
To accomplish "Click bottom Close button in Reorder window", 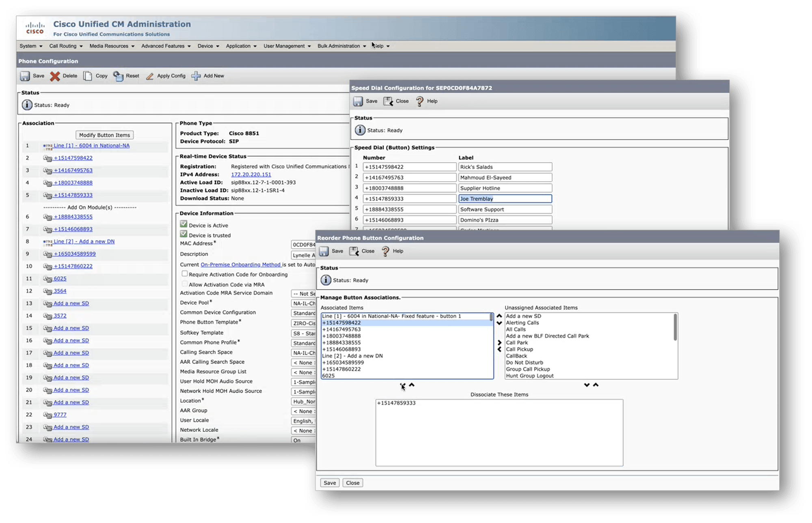I will click(x=352, y=482).
